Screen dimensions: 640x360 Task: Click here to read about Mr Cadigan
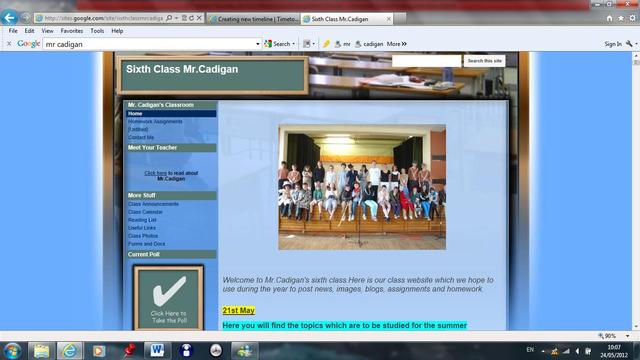[x=155, y=173]
